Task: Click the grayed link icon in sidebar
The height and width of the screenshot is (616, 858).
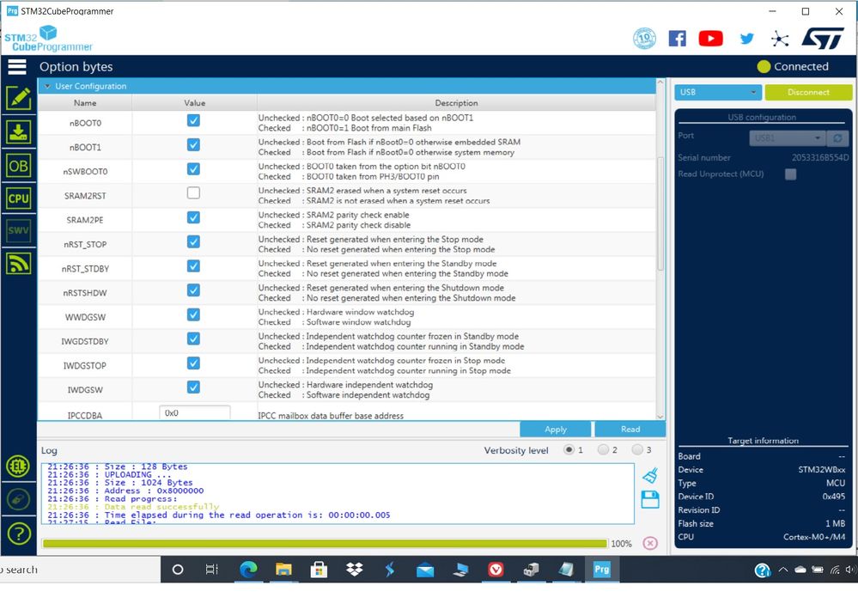Action: pos(19,499)
